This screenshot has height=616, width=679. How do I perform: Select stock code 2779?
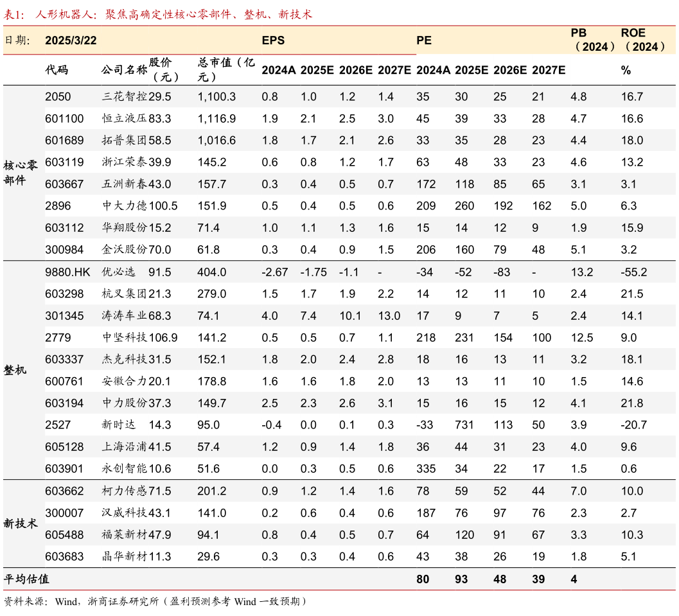click(x=58, y=338)
